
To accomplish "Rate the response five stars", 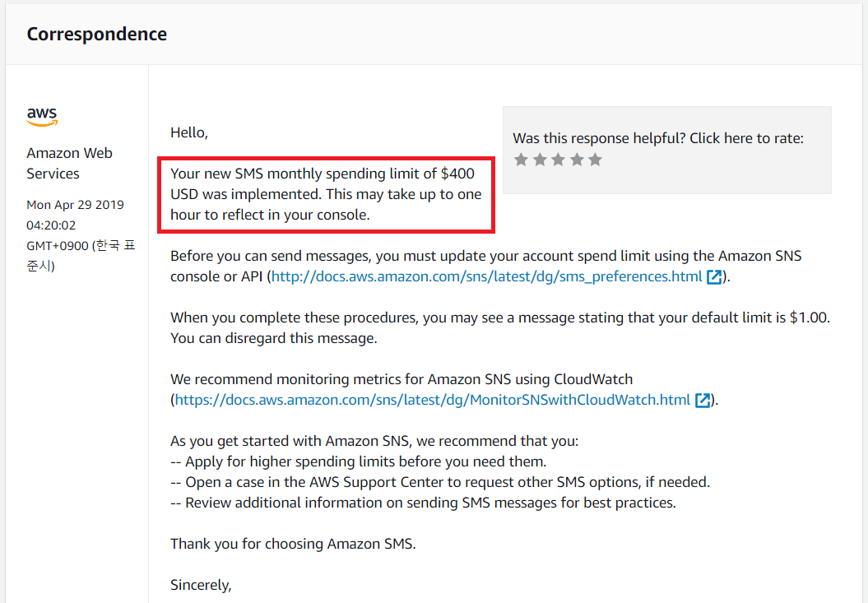I will 595,160.
